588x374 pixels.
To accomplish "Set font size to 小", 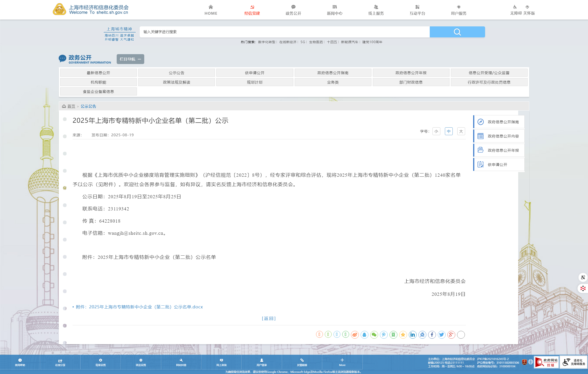I will [x=436, y=131].
